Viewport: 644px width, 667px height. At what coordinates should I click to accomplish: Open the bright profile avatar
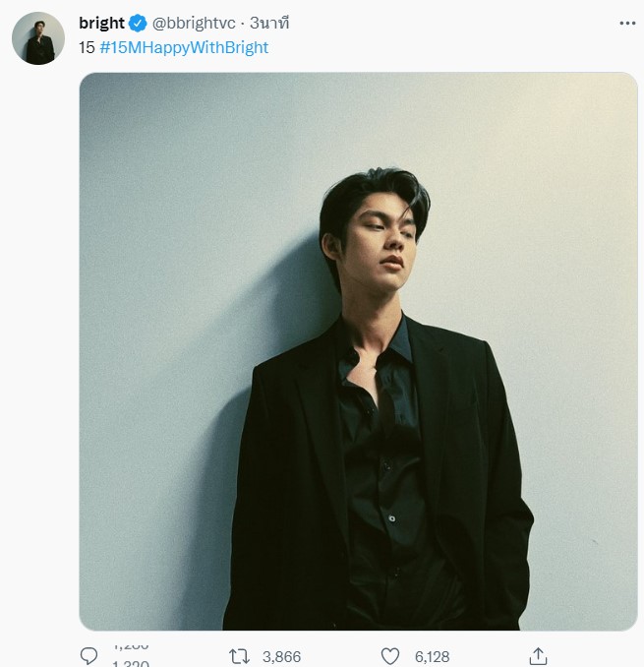pos(39,38)
